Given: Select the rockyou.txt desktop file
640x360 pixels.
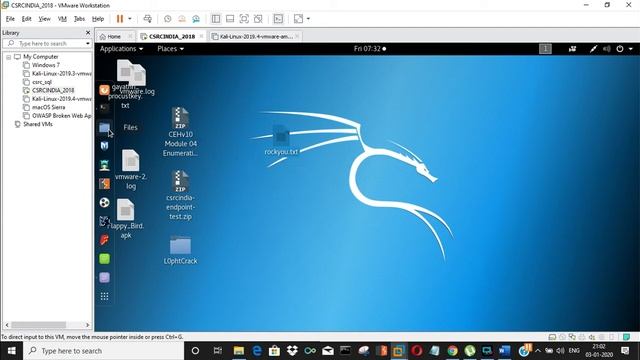Looking at the screenshot, I should coord(281,140).
